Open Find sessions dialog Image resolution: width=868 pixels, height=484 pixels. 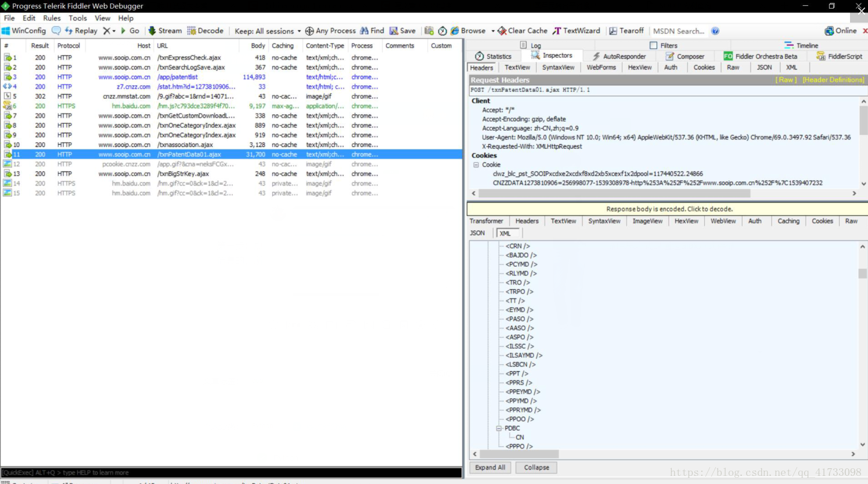372,31
